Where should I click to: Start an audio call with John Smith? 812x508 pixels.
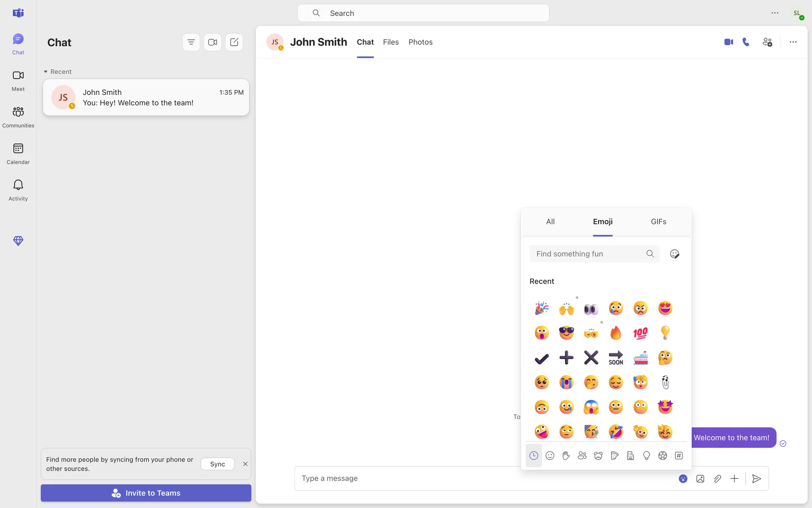click(746, 42)
